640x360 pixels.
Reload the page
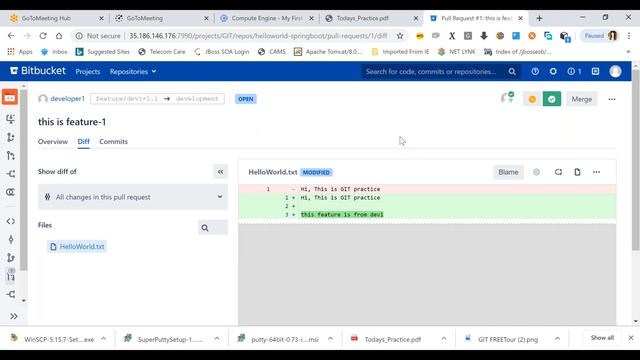[x=43, y=36]
